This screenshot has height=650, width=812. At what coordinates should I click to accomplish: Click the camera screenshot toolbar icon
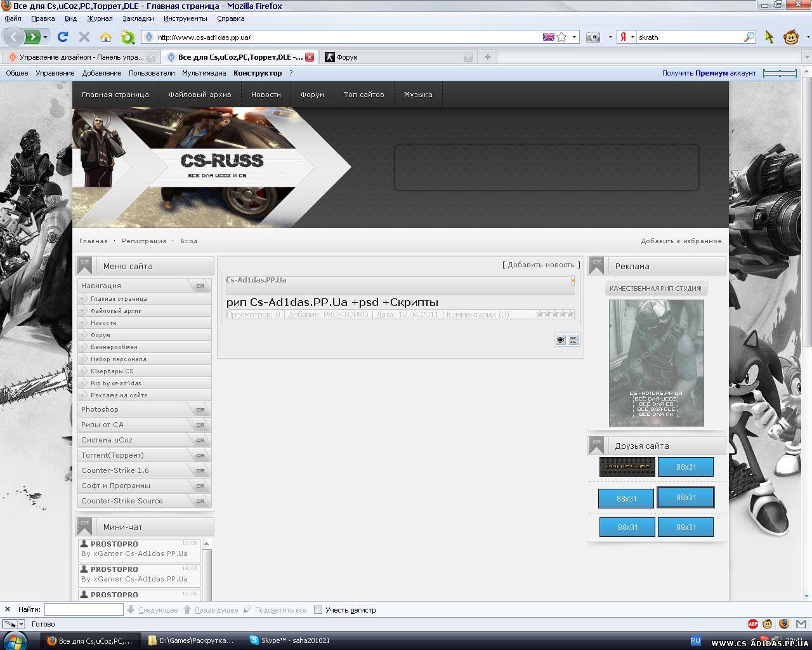[593, 37]
